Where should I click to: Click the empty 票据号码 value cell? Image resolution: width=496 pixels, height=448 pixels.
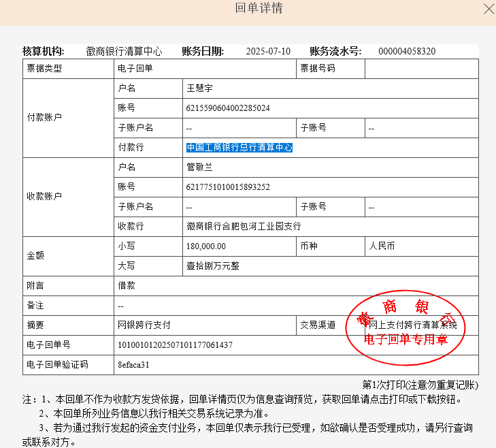pos(421,69)
